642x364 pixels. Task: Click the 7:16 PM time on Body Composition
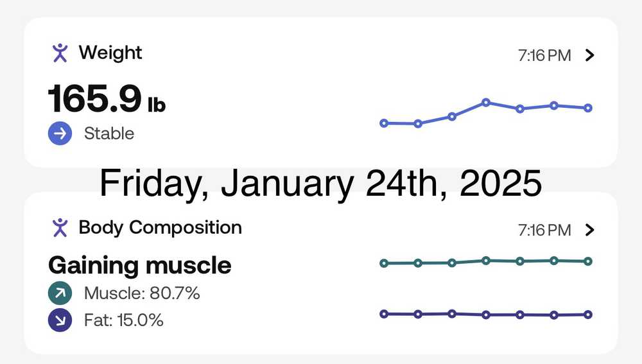click(x=544, y=230)
